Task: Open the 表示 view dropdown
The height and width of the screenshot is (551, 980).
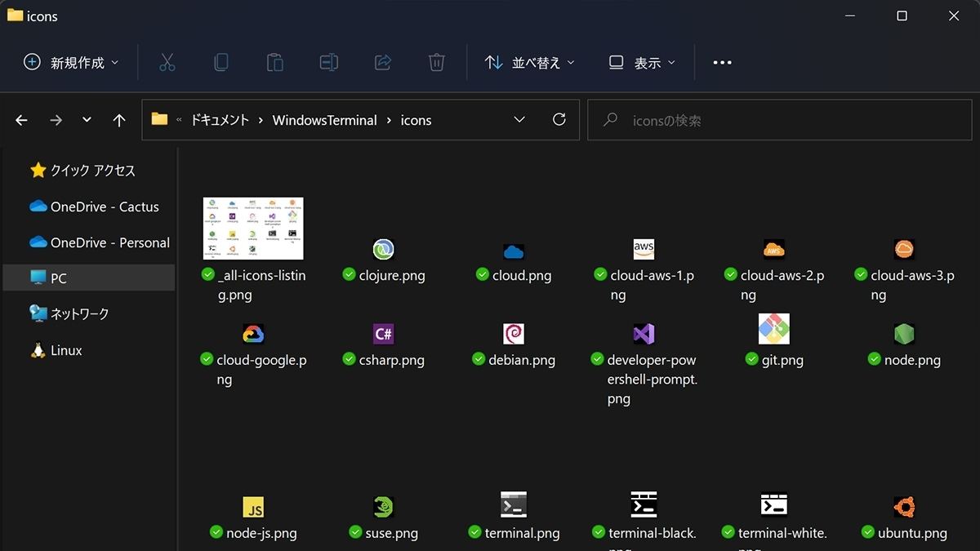Action: click(643, 63)
